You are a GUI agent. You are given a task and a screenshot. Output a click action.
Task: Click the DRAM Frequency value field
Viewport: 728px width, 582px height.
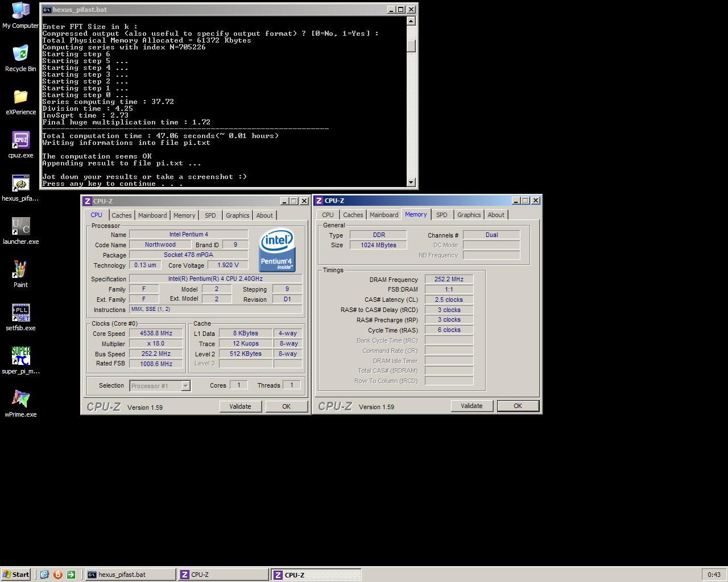click(x=449, y=280)
